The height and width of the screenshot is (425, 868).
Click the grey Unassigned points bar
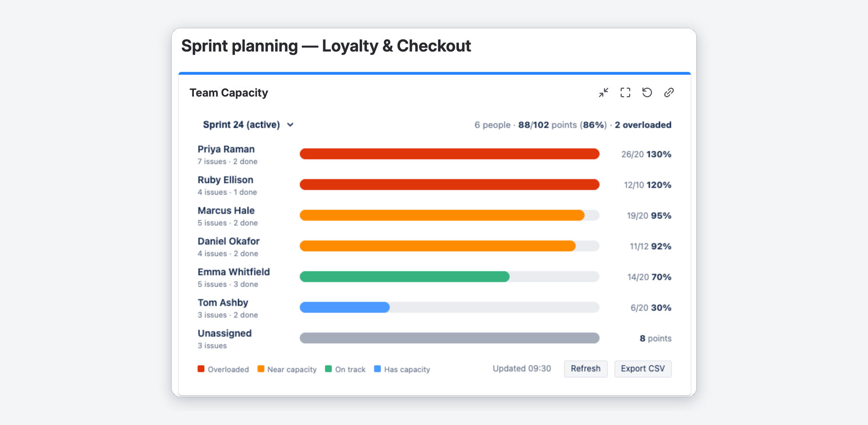click(x=450, y=338)
